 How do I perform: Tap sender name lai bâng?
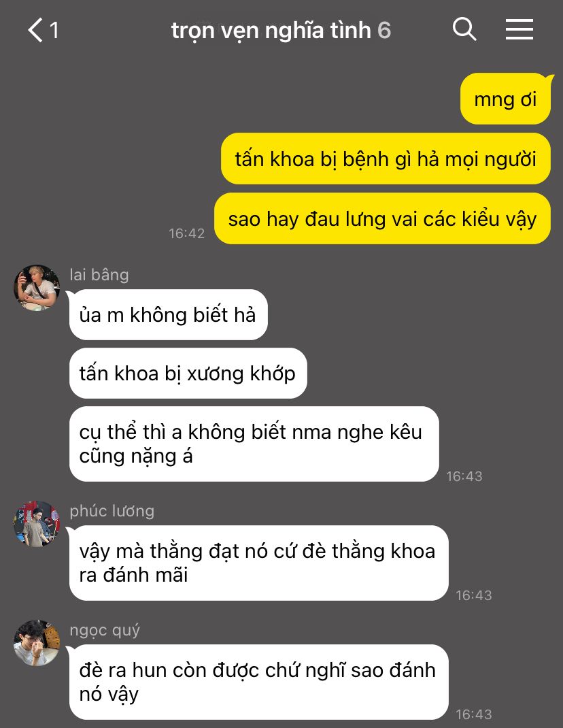tap(99, 275)
